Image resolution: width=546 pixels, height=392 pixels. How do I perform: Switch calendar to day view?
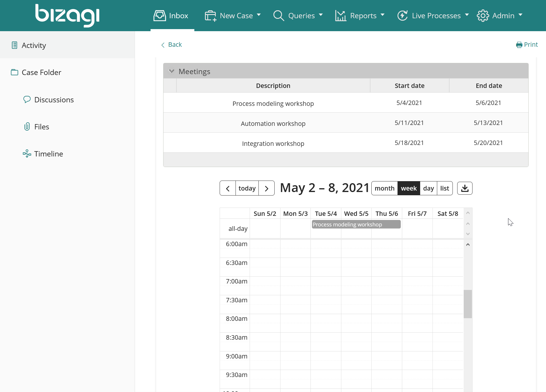pos(429,188)
